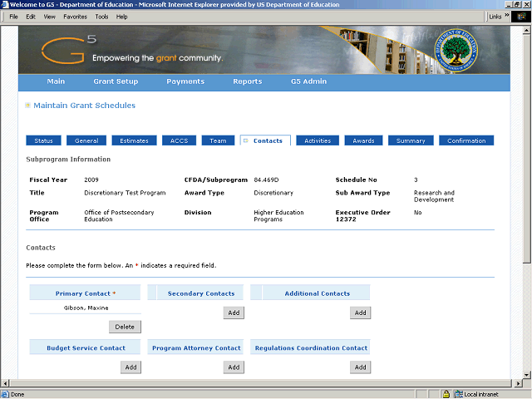Click the icon beside Maintain Grant Schedules

point(27,106)
